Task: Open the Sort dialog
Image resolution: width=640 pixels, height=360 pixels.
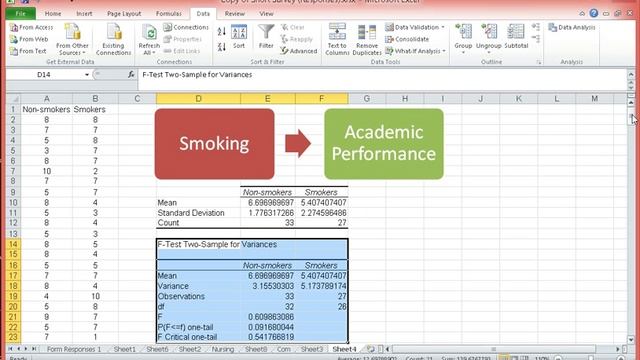Action: coord(239,37)
